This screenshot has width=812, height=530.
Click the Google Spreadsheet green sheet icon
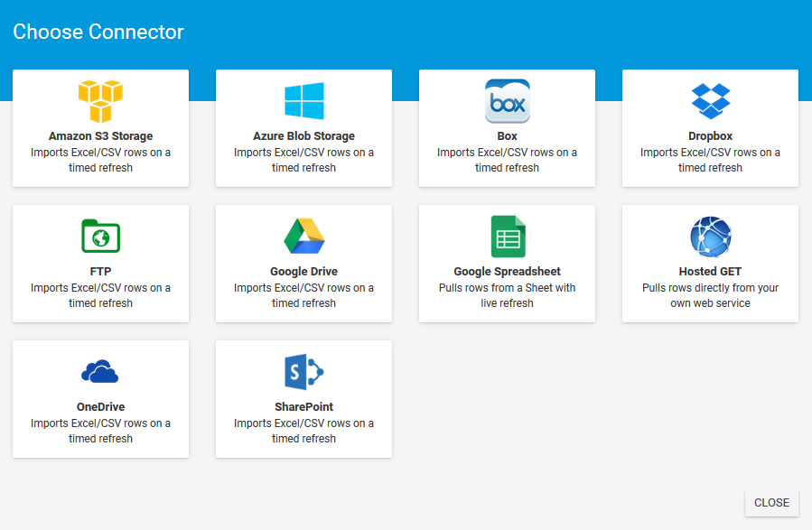[x=508, y=237]
